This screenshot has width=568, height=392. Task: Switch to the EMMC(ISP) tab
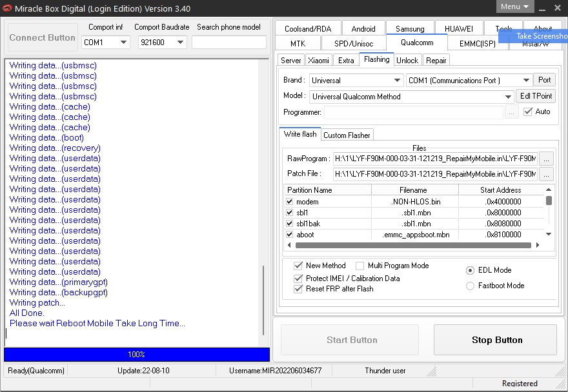pyautogui.click(x=478, y=43)
